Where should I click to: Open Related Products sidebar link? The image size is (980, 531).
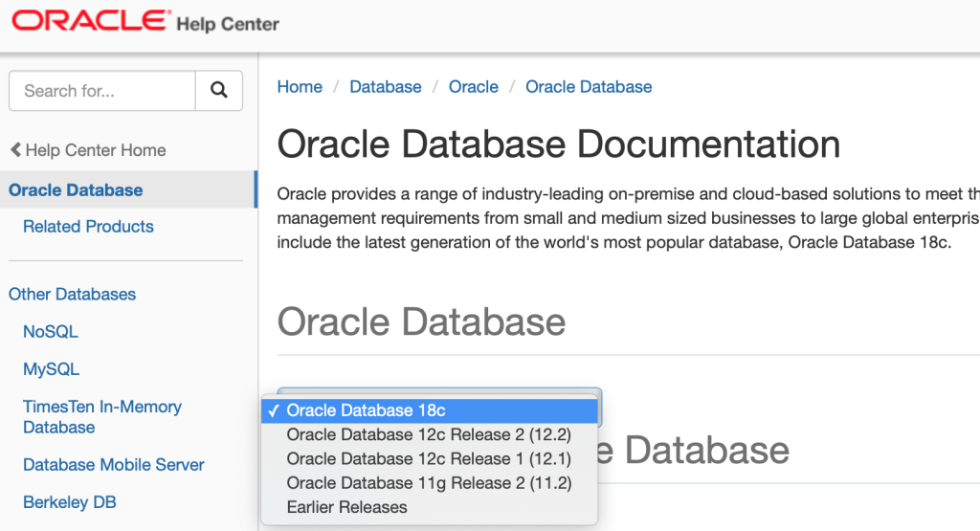tap(88, 227)
